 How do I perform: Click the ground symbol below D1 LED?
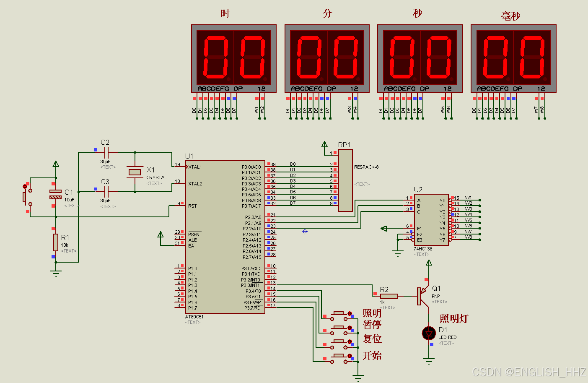pos(429,361)
